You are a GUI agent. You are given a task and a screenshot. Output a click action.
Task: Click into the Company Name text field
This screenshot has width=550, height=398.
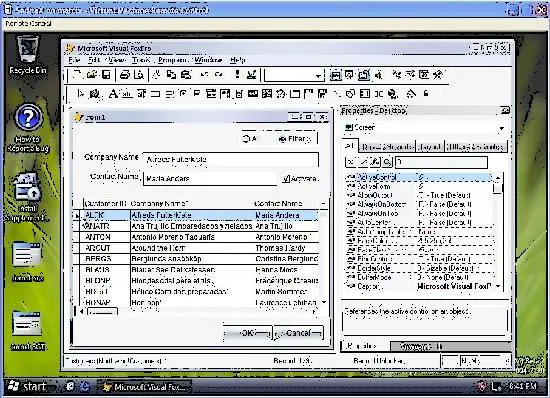(x=231, y=160)
